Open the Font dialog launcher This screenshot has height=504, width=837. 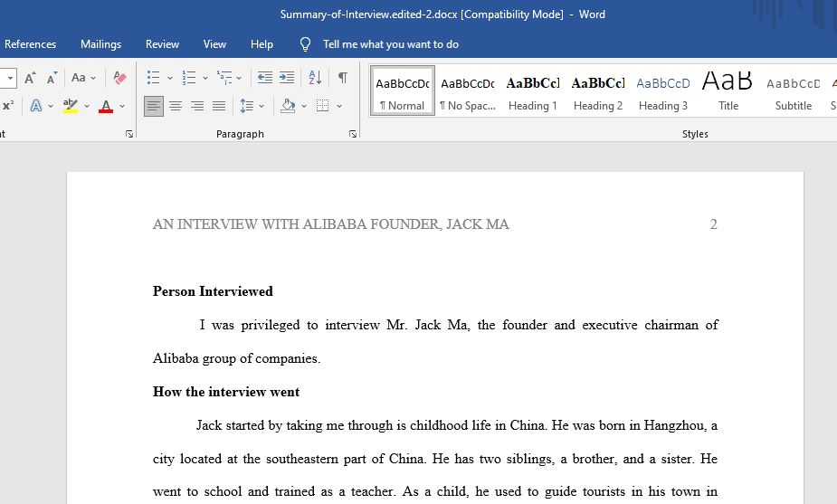pos(129,134)
